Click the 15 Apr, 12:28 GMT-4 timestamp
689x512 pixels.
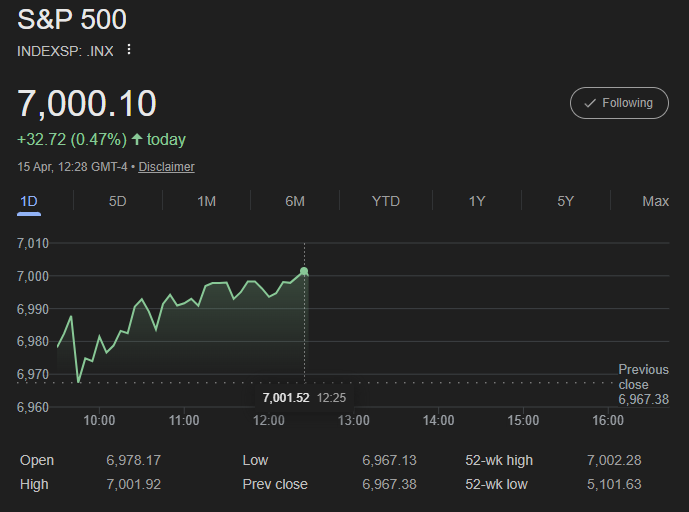[x=72, y=167]
